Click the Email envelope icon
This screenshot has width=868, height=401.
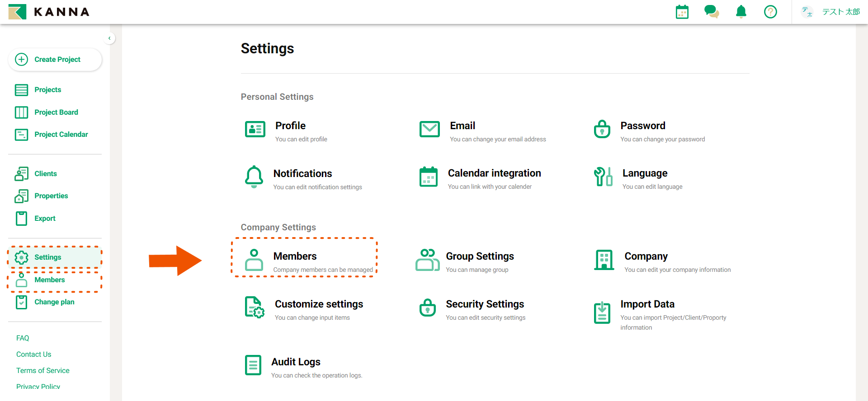pos(429,130)
